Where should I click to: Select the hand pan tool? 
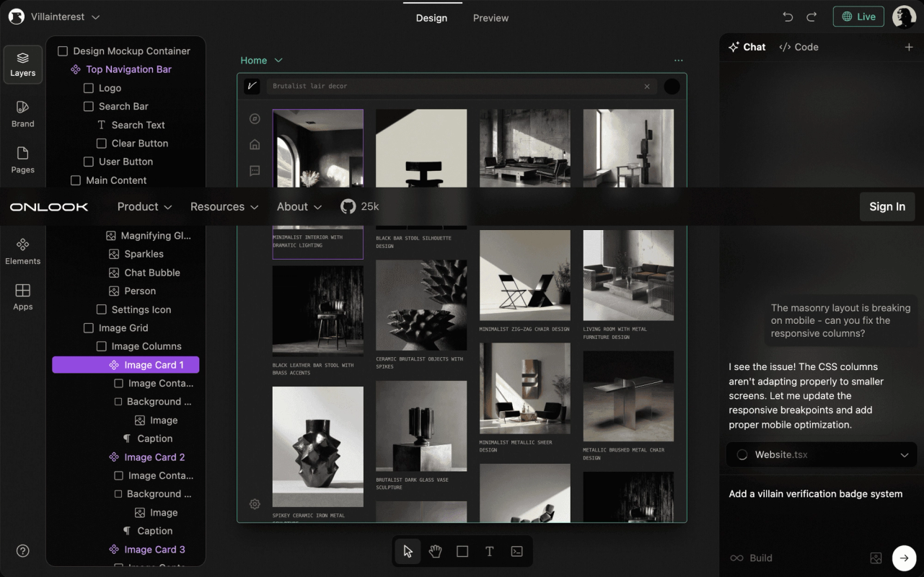click(x=436, y=551)
